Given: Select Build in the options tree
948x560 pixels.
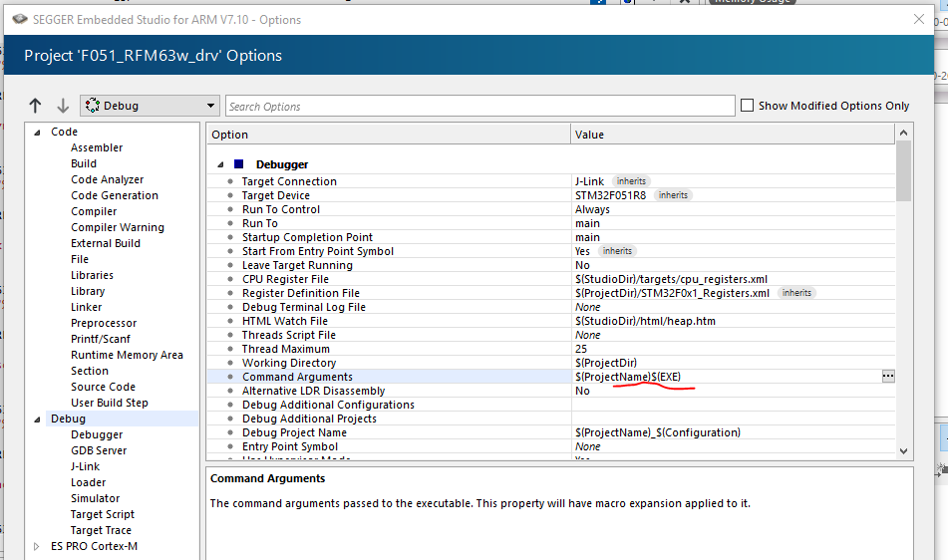Looking at the screenshot, I should tap(84, 163).
